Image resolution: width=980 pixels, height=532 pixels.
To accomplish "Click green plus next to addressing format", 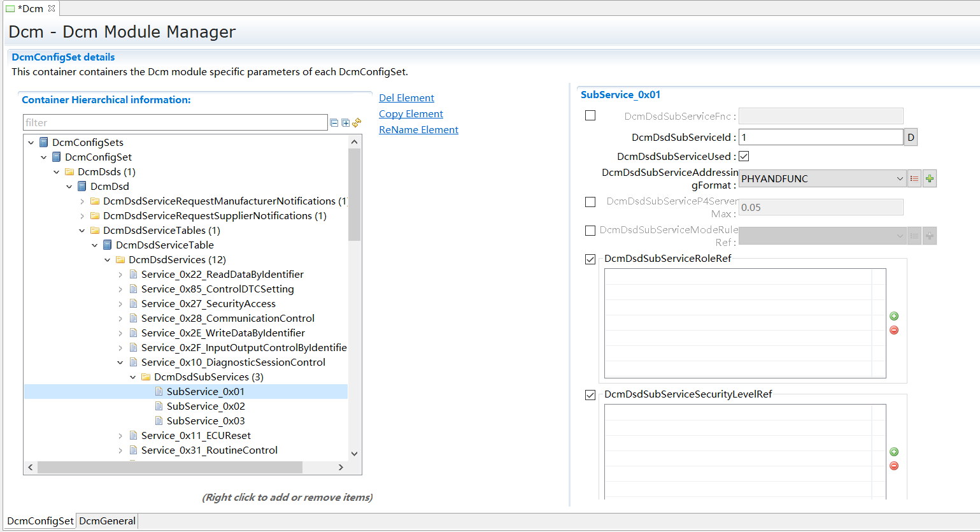I will tap(930, 179).
